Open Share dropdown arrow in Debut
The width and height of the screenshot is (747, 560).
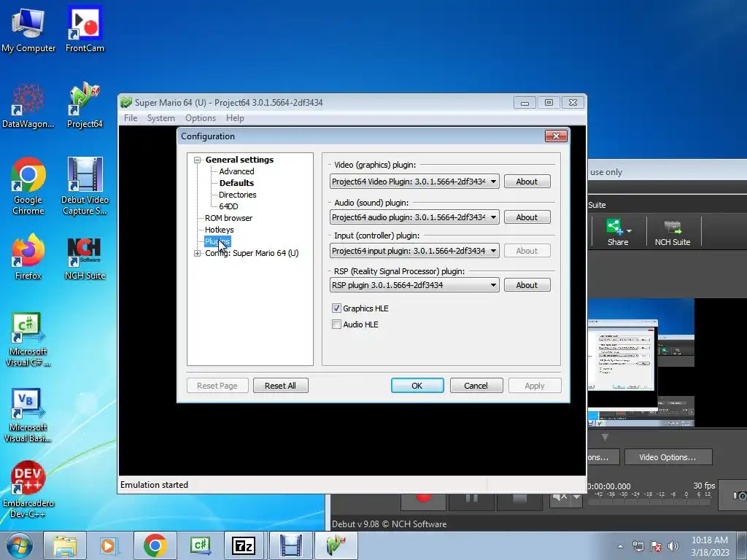point(630,231)
